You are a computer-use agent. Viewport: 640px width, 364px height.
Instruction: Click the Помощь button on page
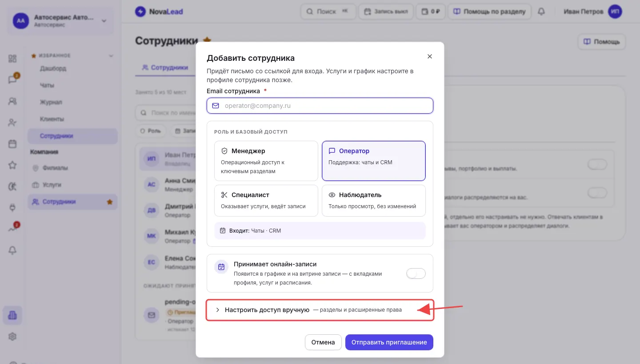(602, 42)
